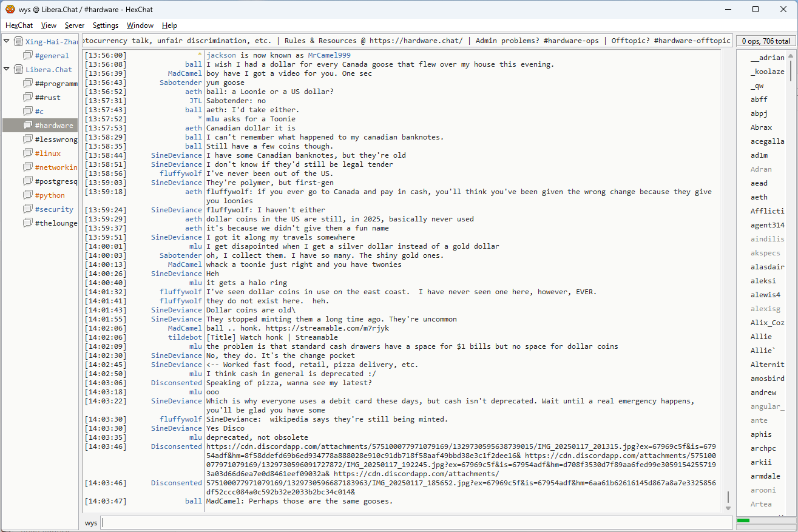798x532 pixels.
Task: Open the HexChat menu
Action: coord(19,25)
